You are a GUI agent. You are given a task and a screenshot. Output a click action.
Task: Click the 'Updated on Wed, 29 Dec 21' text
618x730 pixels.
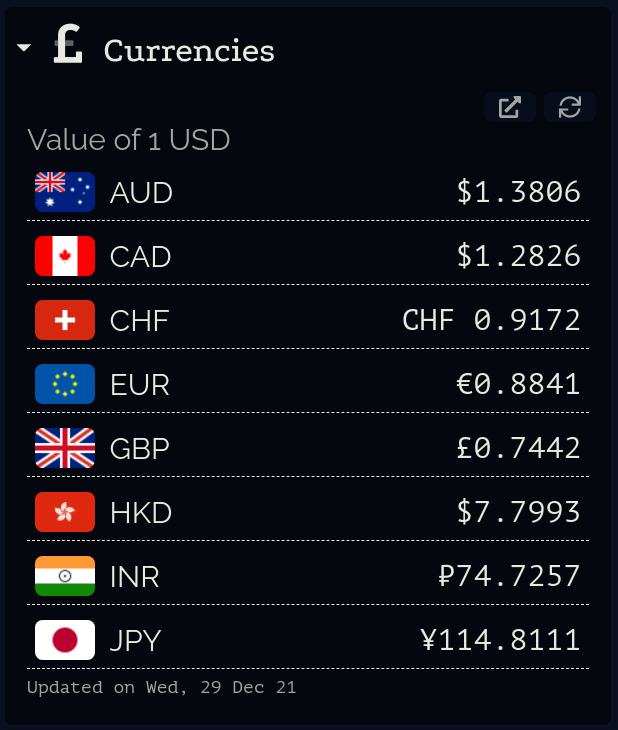[161, 688]
